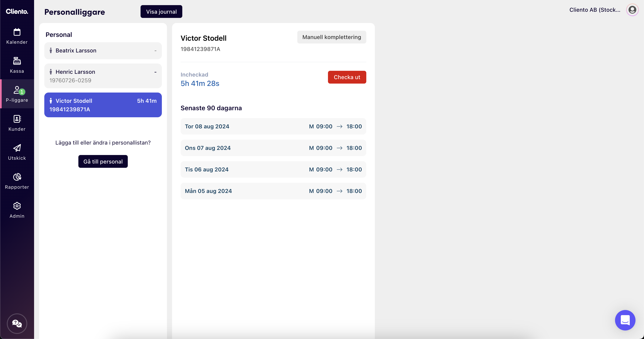Viewport: 644px width, 339px height.
Task: Click M 09:00 start time in Tis 06 aug row
Action: [321, 169]
